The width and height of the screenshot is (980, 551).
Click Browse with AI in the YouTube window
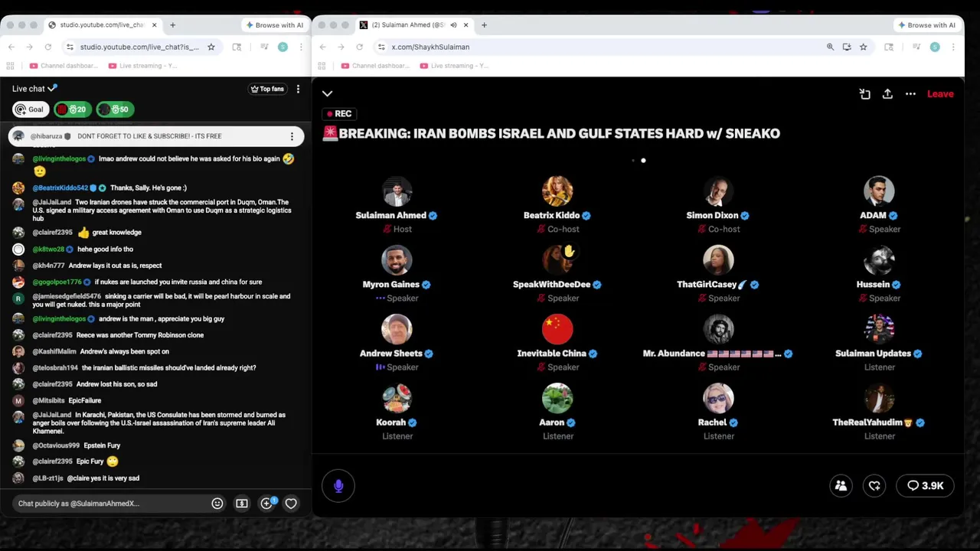tap(274, 25)
